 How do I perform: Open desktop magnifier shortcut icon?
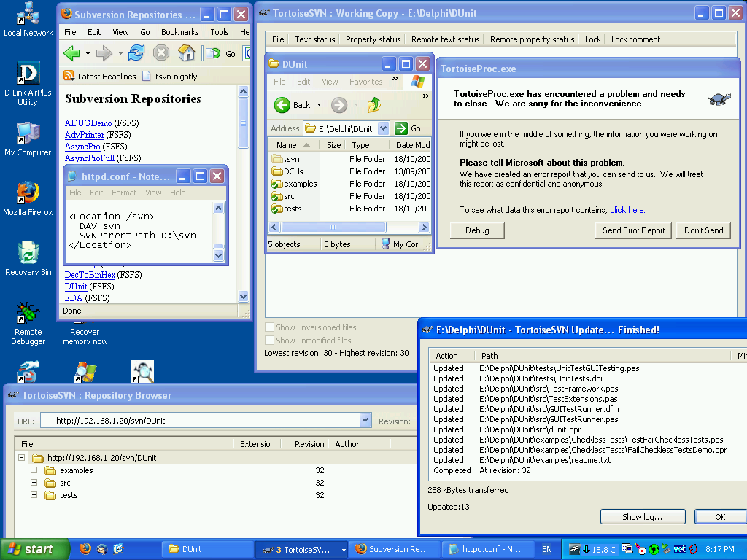point(142,371)
